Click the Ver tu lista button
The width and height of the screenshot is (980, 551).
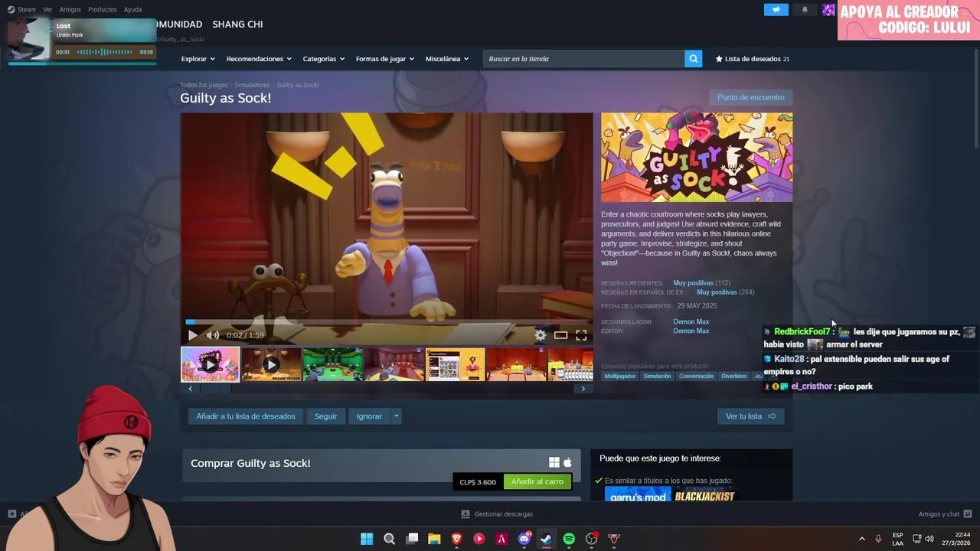pyautogui.click(x=750, y=416)
